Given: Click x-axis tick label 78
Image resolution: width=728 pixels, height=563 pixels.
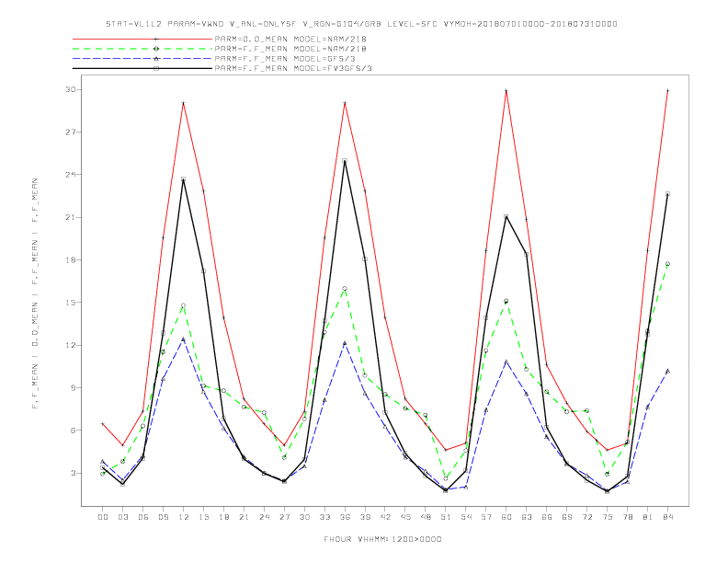Looking at the screenshot, I should point(627,517).
